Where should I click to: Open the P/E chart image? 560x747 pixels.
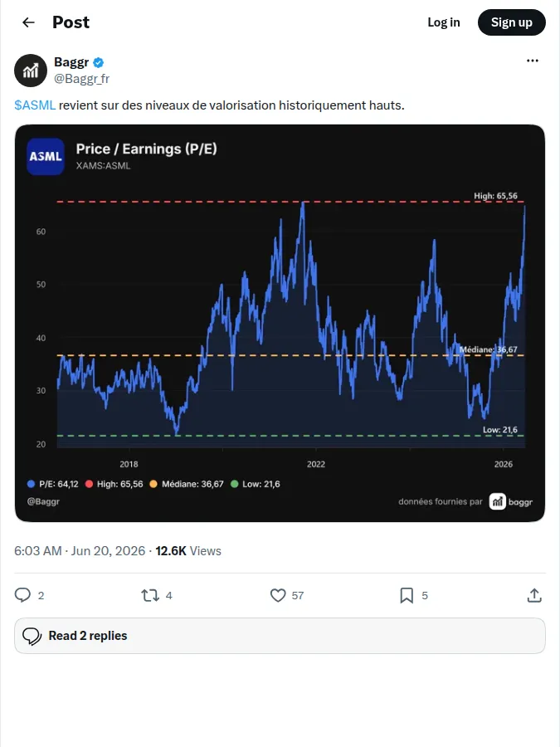280,324
